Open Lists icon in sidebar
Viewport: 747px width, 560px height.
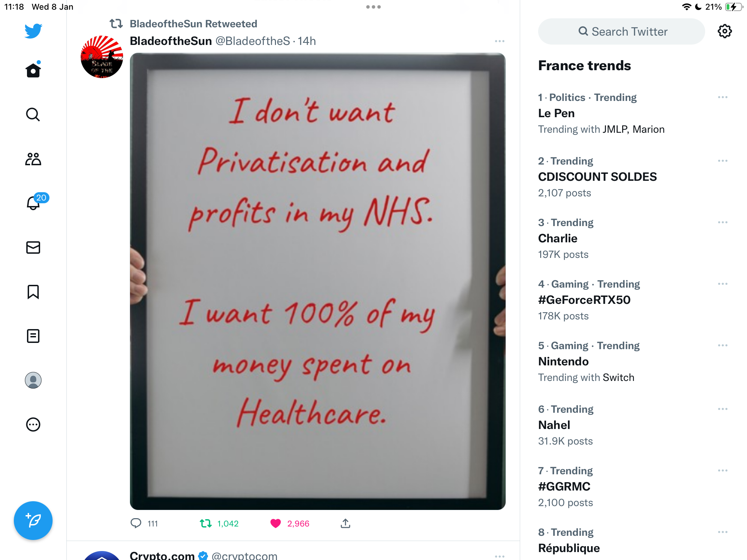click(33, 336)
